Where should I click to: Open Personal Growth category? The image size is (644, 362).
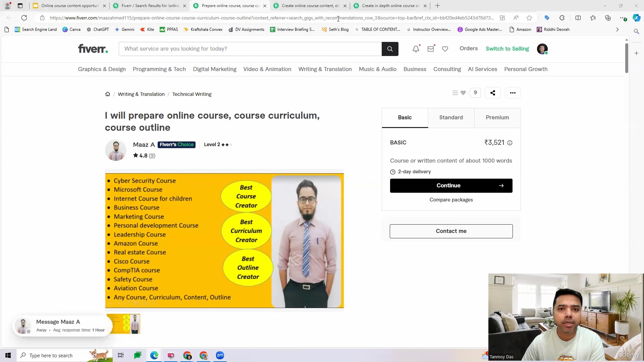tap(526, 69)
